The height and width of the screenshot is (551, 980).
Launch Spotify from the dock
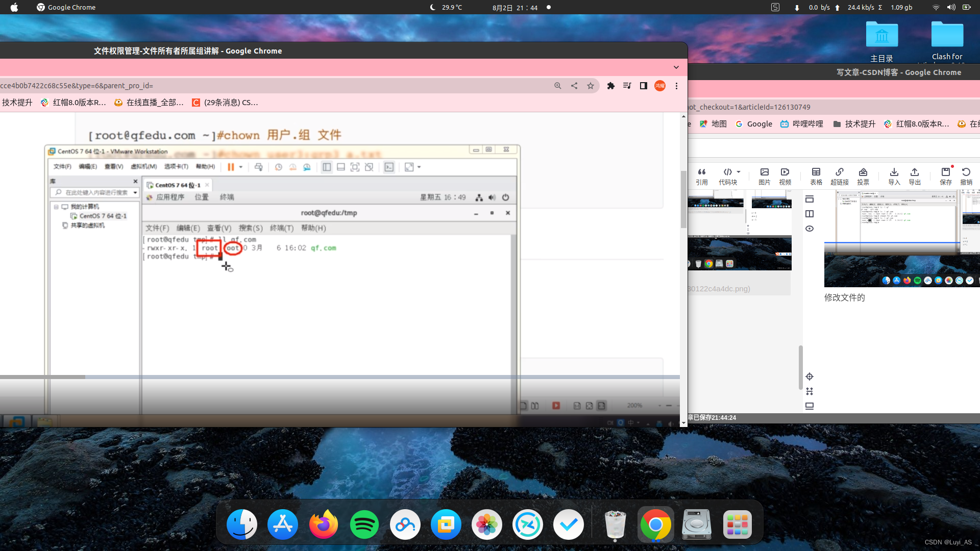tap(364, 524)
